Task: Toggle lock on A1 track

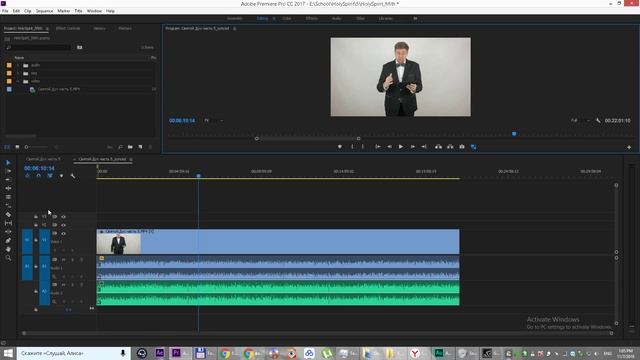Action: click(x=36, y=267)
